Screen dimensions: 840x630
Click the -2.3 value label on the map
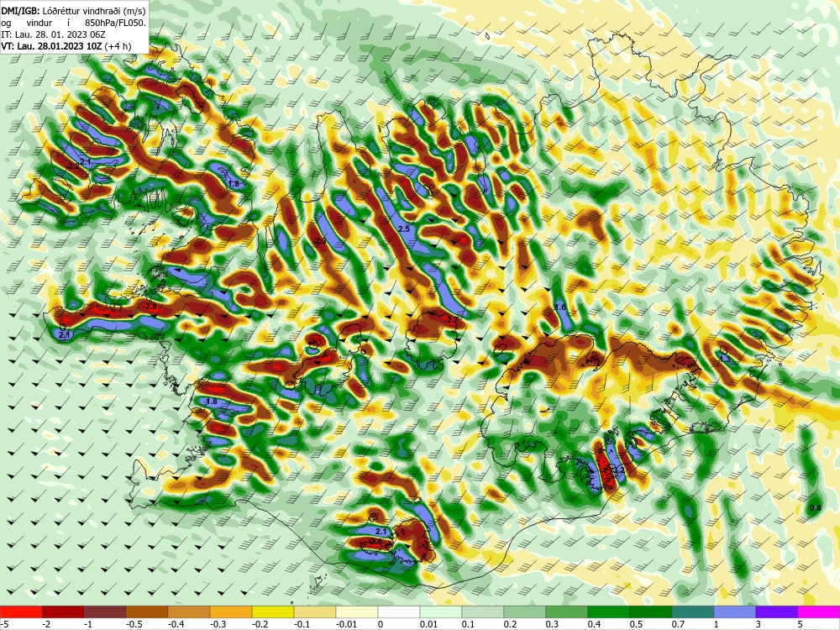[x=320, y=242]
